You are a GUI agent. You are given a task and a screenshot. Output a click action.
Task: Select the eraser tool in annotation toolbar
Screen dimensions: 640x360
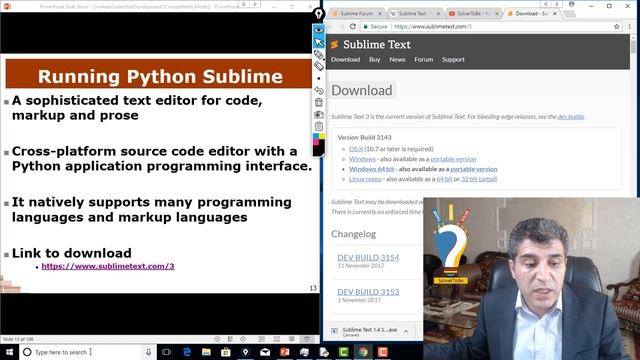(x=318, y=66)
